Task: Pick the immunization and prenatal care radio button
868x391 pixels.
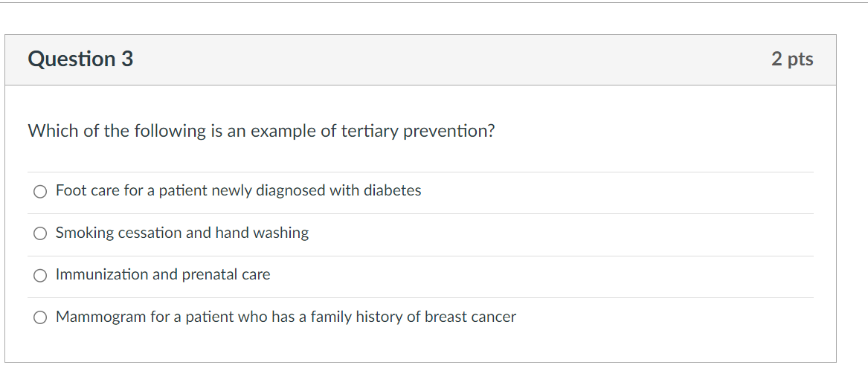Action: 40,276
